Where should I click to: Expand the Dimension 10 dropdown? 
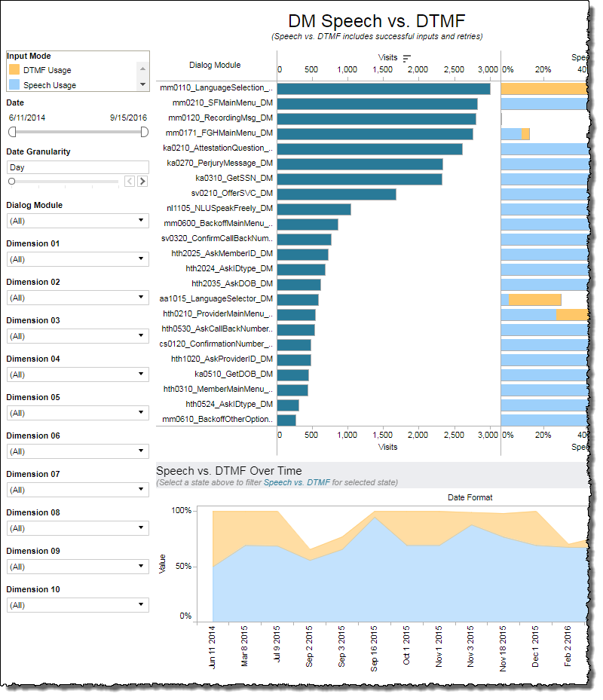click(x=78, y=605)
